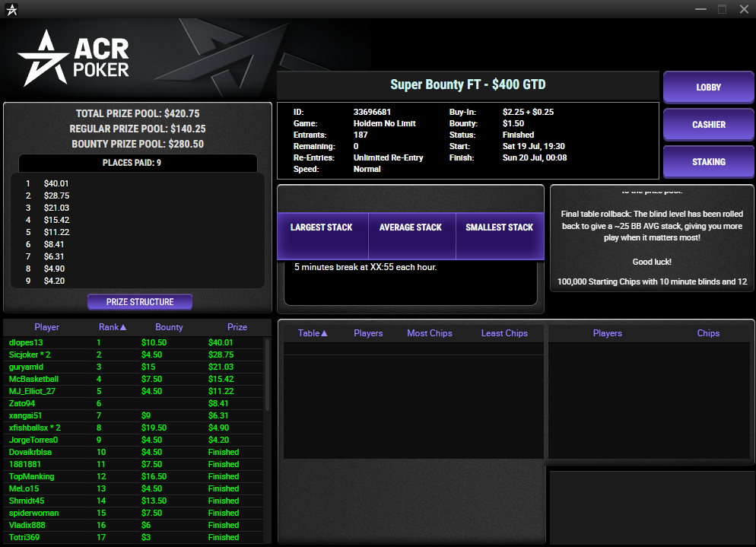Sort tables by Least Chips header
The image size is (756, 547).
[504, 333]
